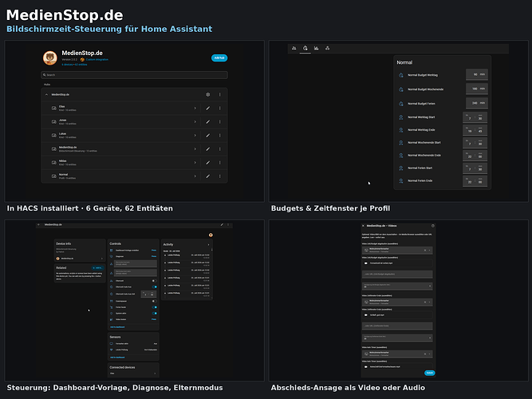Edit the Normal profile with its pencil icon
The image size is (532, 399).
point(207,176)
